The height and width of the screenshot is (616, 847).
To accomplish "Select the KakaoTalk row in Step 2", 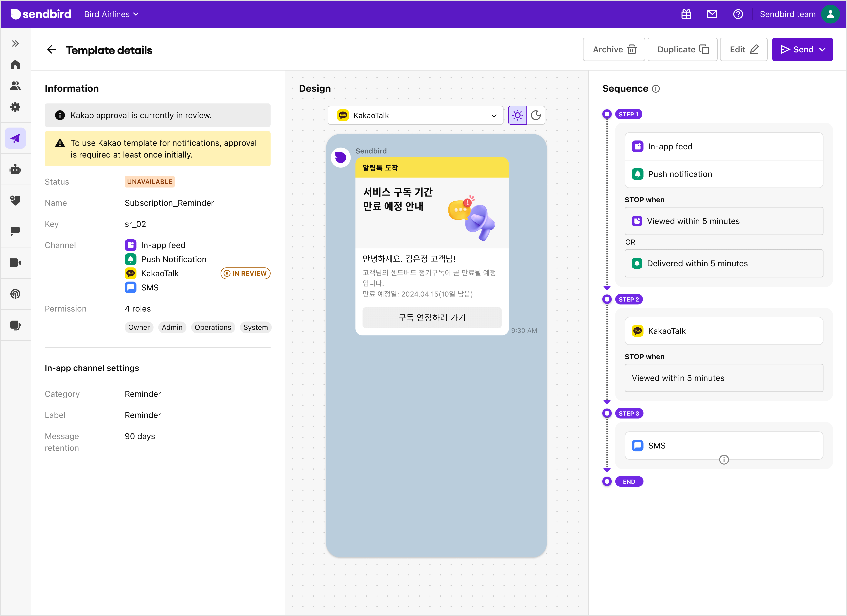I will point(723,331).
